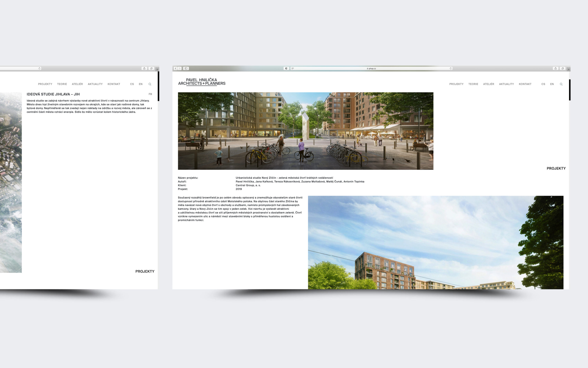Open the reader view icon in address bar
Screen dimensions: 588x368
pyautogui.click(x=293, y=68)
